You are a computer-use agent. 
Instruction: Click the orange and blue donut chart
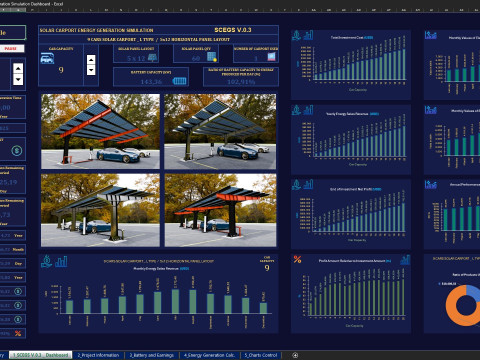pyautogui.click(x=463, y=305)
